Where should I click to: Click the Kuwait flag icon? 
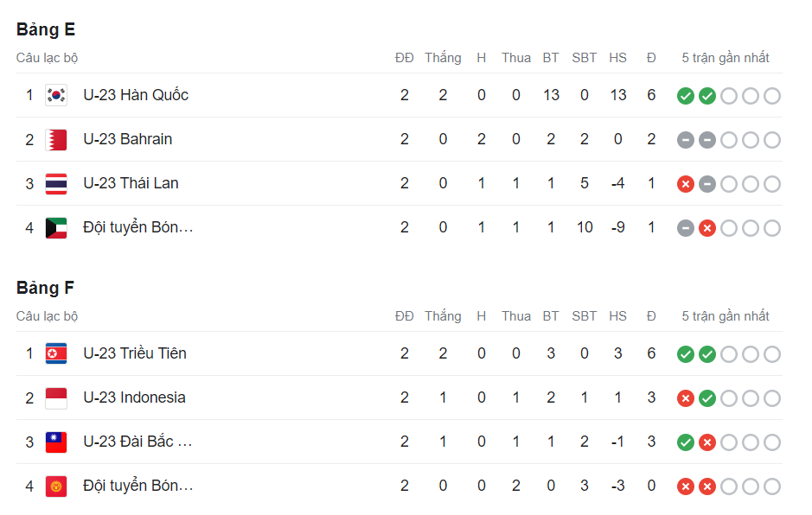(56, 228)
